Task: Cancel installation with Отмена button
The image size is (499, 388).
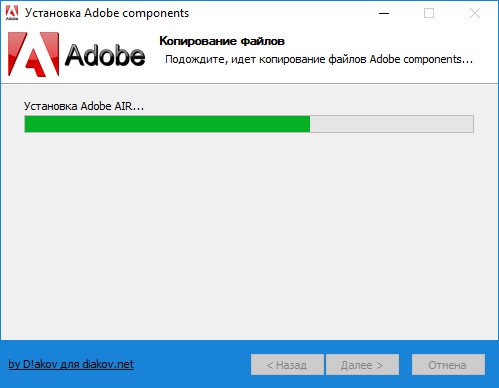Action: click(x=448, y=365)
